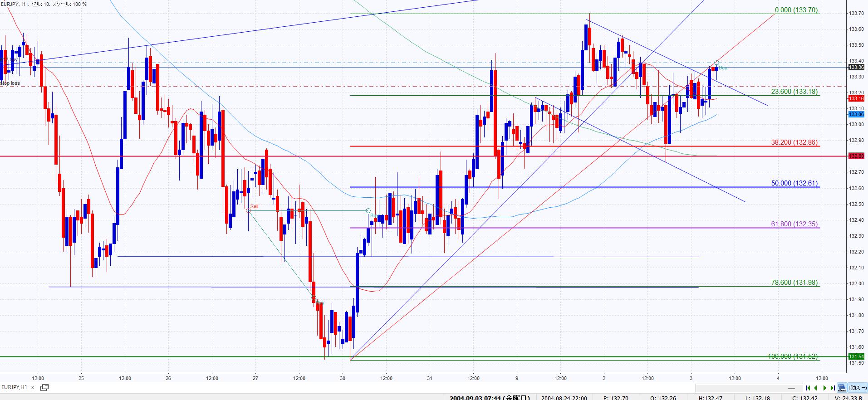This screenshot has width=868, height=400.
Task: Step the chart one bar backward
Action: [x=816, y=388]
